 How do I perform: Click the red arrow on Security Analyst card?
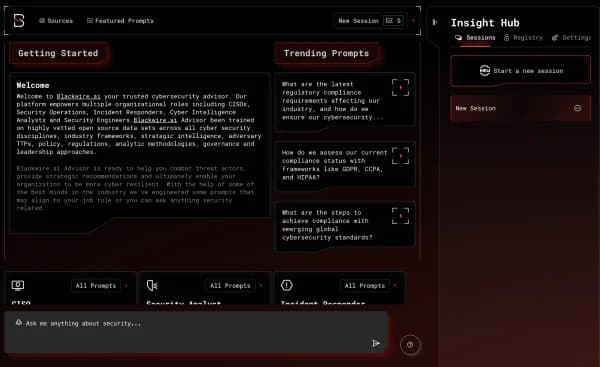pos(261,285)
